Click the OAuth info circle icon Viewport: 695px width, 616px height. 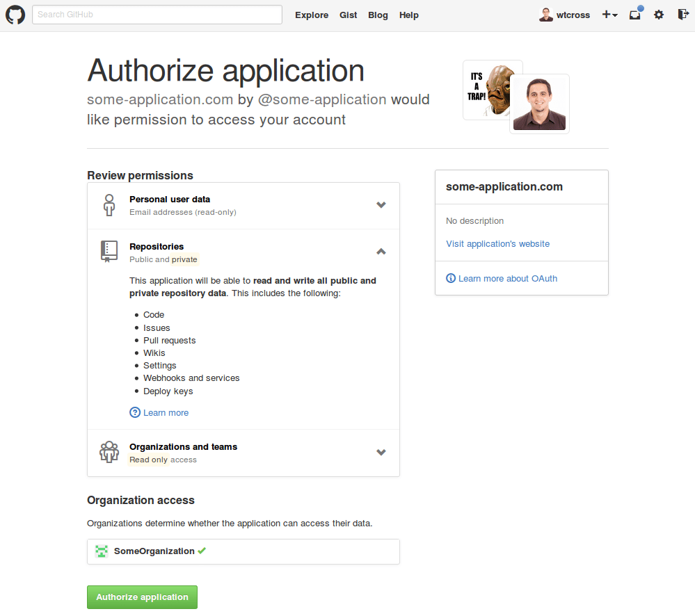tap(451, 278)
